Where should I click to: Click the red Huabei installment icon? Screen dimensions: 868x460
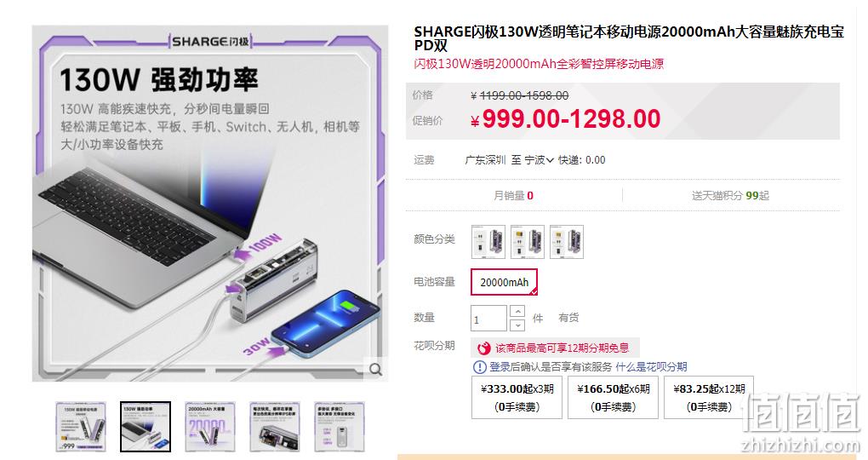coord(484,348)
